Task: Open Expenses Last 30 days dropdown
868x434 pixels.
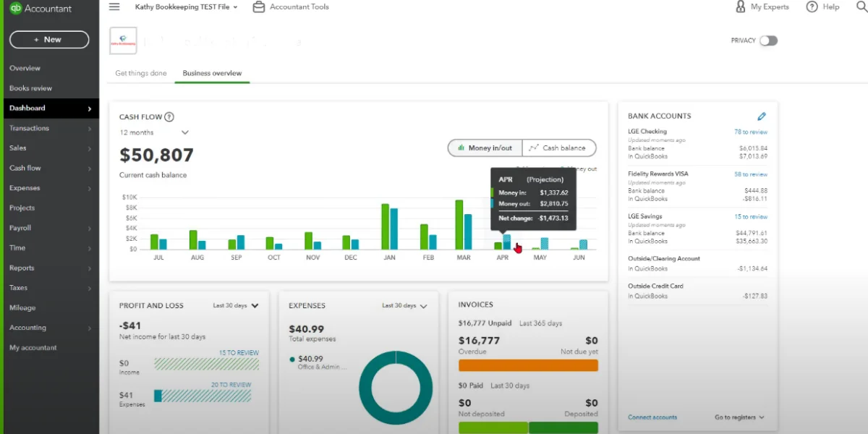Action: pos(405,306)
